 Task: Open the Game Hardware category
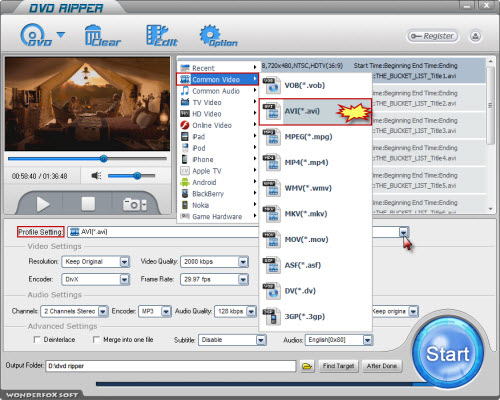pos(218,217)
